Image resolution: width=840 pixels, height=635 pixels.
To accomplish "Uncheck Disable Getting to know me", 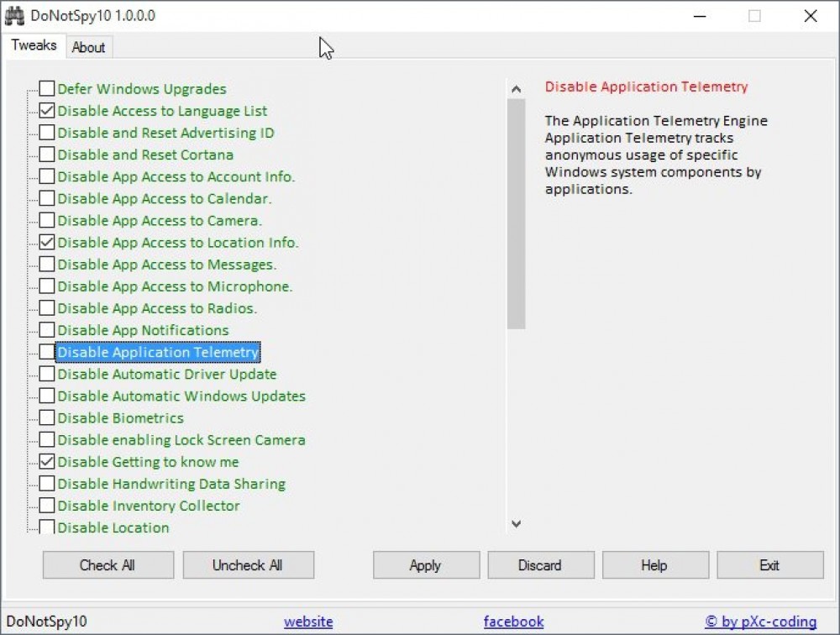I will pyautogui.click(x=47, y=462).
